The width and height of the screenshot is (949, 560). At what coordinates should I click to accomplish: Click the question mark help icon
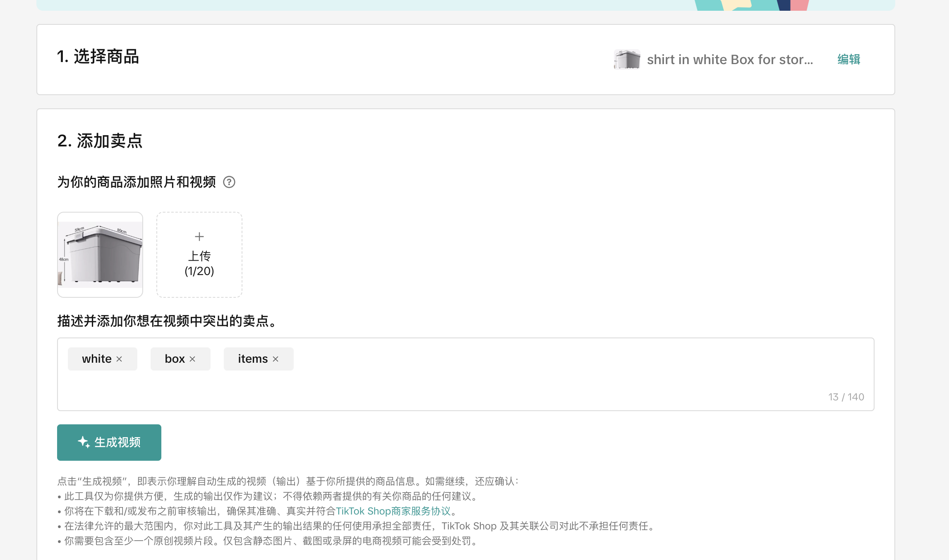pyautogui.click(x=229, y=182)
